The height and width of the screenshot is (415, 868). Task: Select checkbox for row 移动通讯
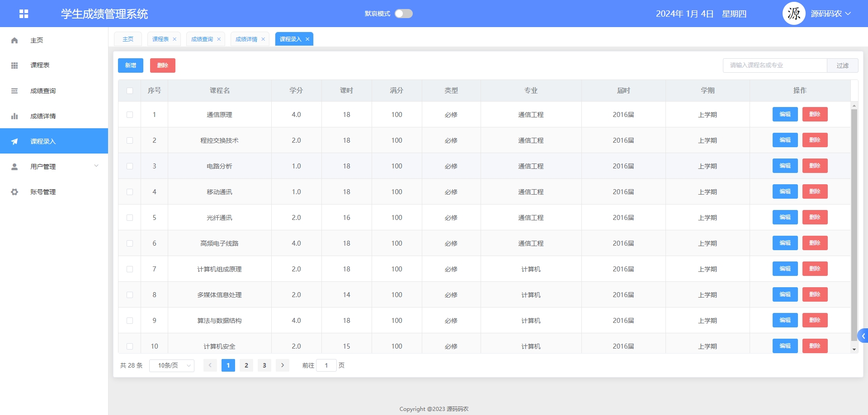(130, 192)
